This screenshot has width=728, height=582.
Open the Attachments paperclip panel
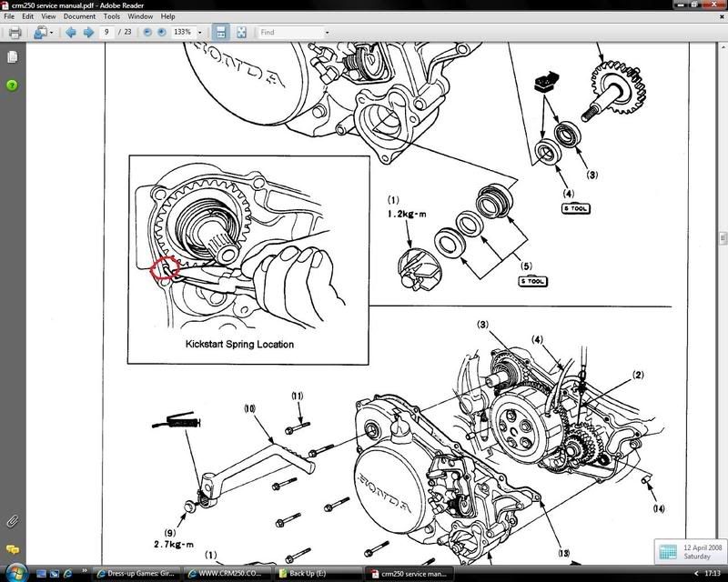[x=12, y=521]
